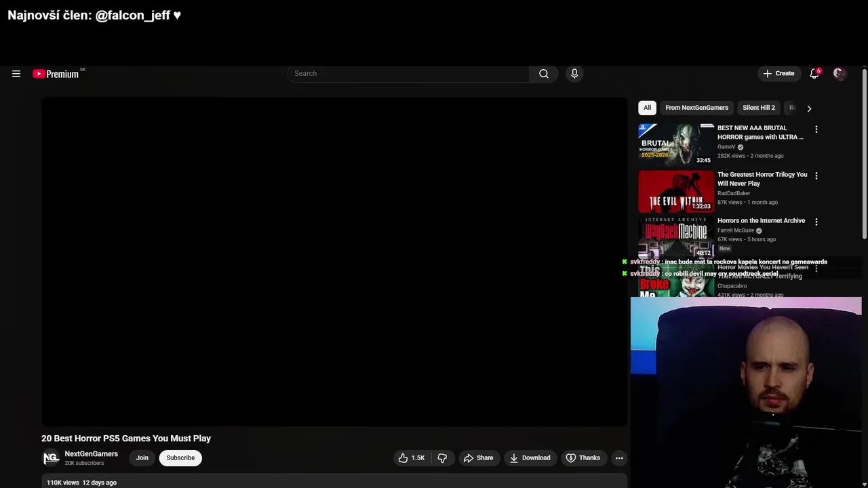Open the account avatar menu
This screenshot has width=868, height=488.
pos(840,73)
